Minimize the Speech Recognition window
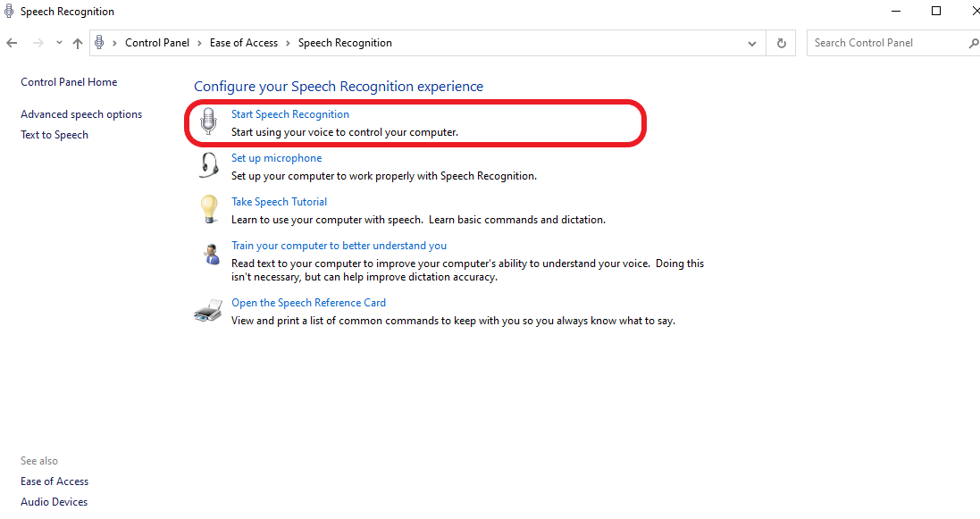The image size is (980, 519). point(896,12)
